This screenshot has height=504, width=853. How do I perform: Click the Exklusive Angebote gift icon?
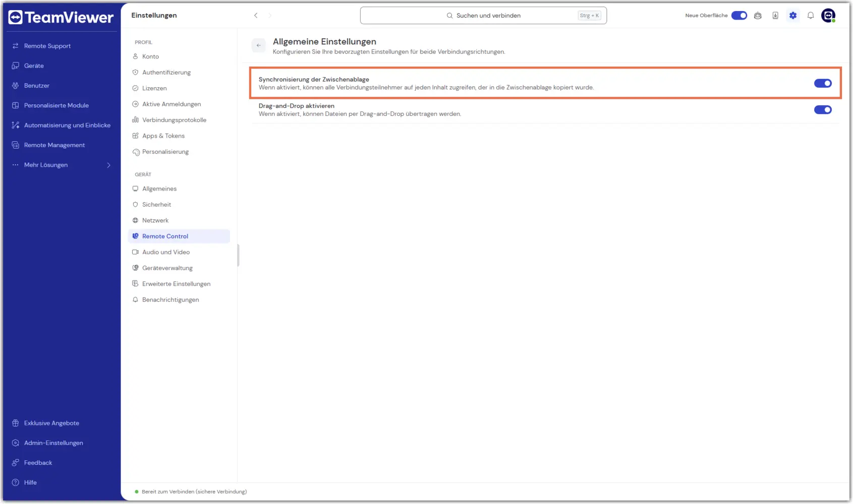point(16,423)
